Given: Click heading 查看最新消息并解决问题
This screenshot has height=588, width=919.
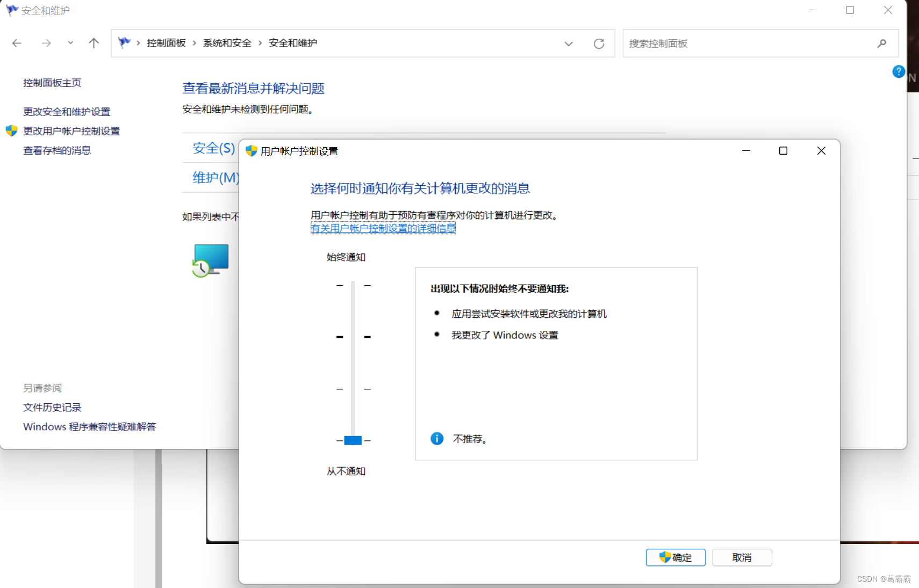Looking at the screenshot, I should [x=254, y=88].
